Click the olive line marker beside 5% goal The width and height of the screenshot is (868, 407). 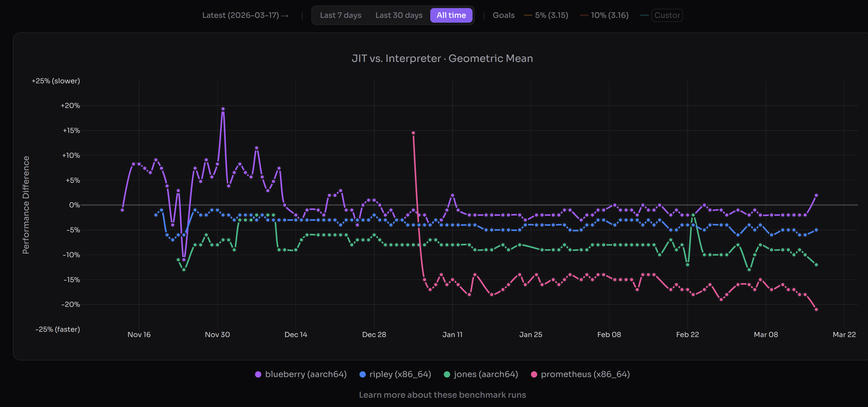528,15
